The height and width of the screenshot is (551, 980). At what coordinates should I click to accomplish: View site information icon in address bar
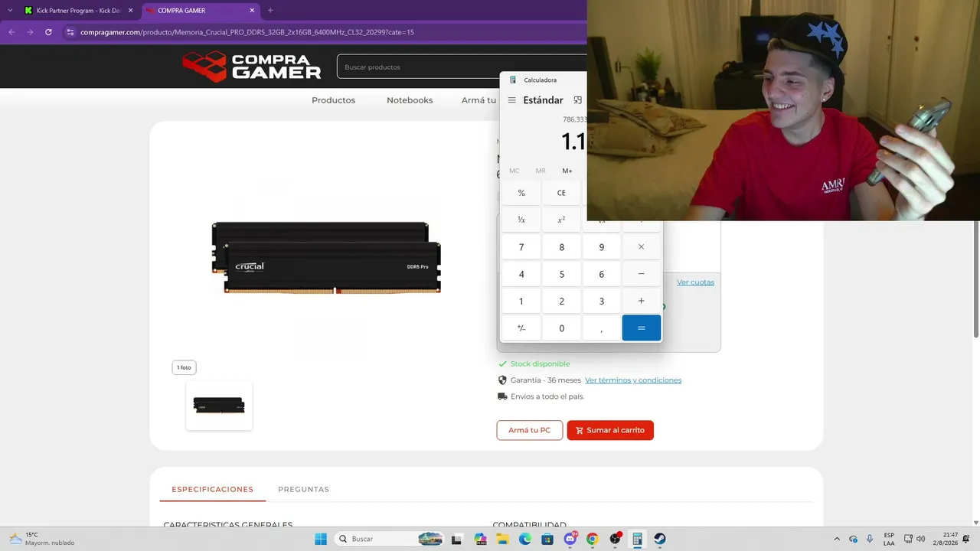tap(70, 32)
